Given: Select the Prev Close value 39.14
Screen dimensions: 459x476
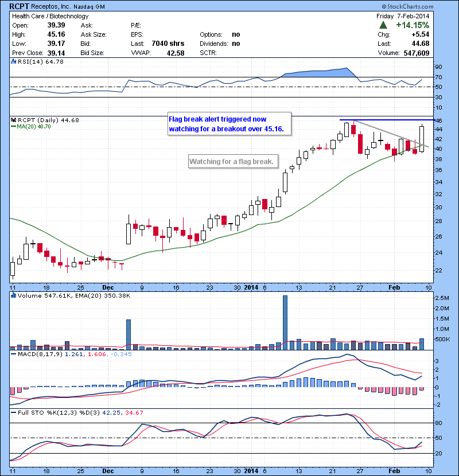Looking at the screenshot, I should click(x=56, y=53).
